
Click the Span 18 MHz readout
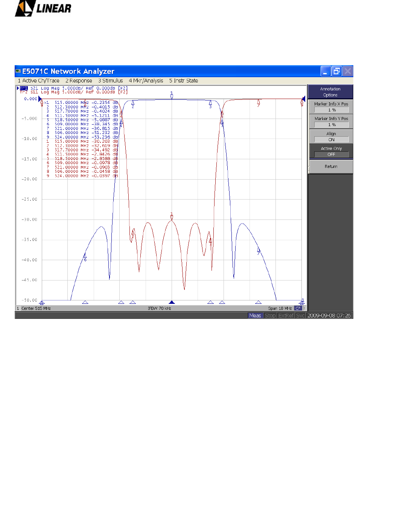(x=280, y=308)
